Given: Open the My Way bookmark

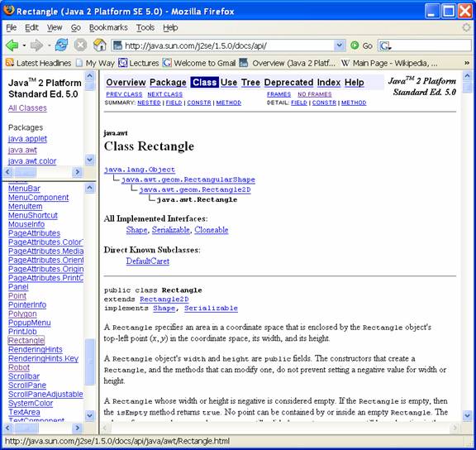Looking at the screenshot, I should 95,63.
